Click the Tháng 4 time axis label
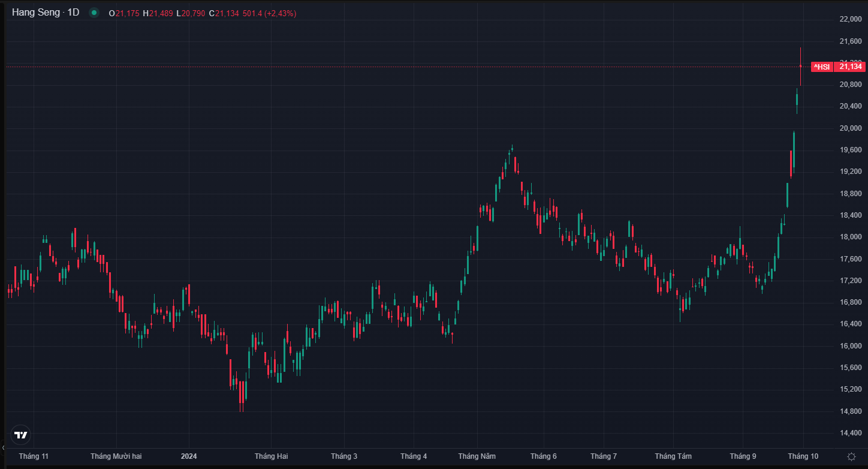 (414, 456)
